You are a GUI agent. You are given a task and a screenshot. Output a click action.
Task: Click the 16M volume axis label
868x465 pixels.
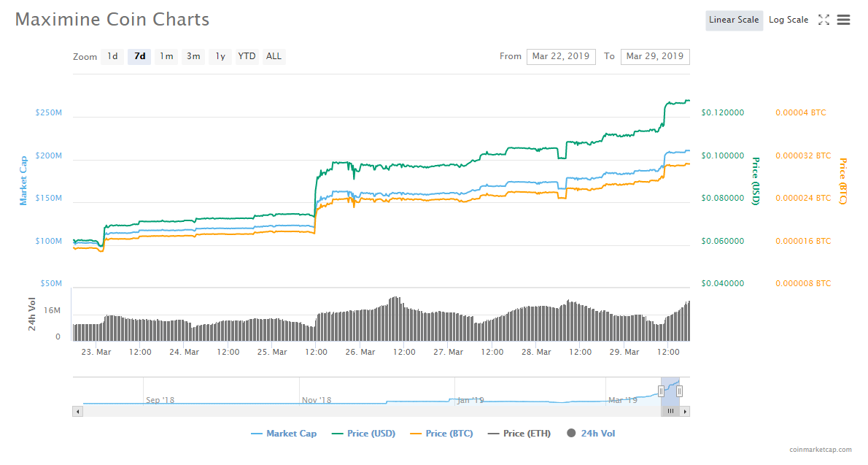click(x=52, y=310)
